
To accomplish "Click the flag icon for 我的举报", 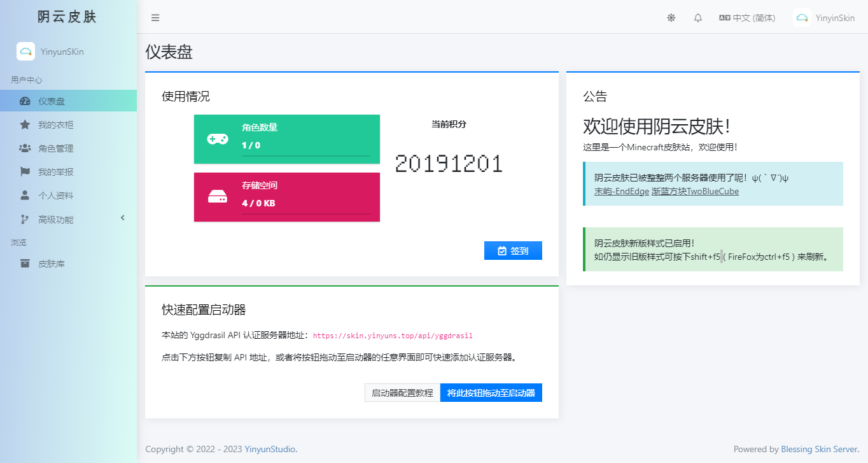I will (25, 172).
